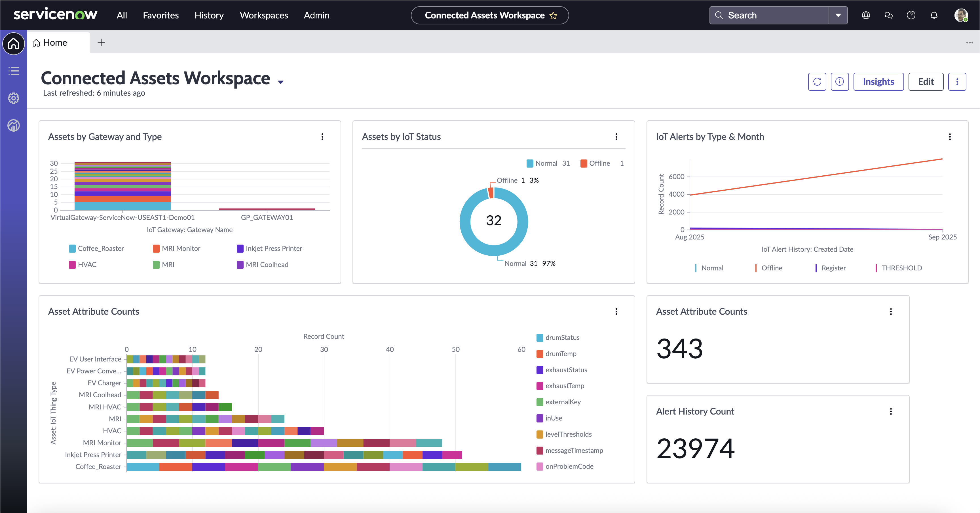980x513 pixels.
Task: Click the Coffee_Roaster bar in attribute chart
Action: point(324,466)
